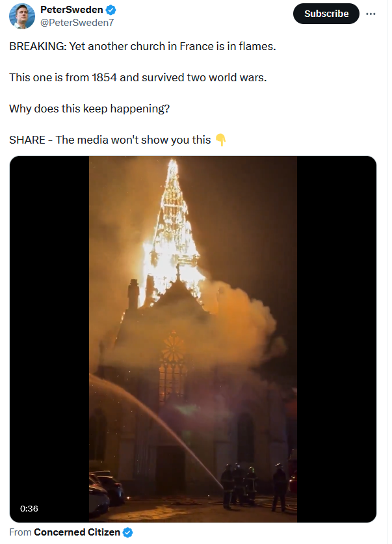The width and height of the screenshot is (392, 544).
Task: Click the verified badge beside Concerned Citizen
Action: (127, 532)
